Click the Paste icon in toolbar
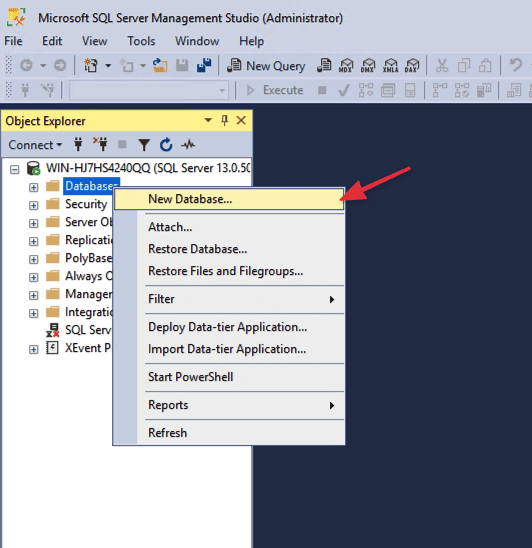Viewport: 532px width, 548px height. pyautogui.click(x=485, y=65)
